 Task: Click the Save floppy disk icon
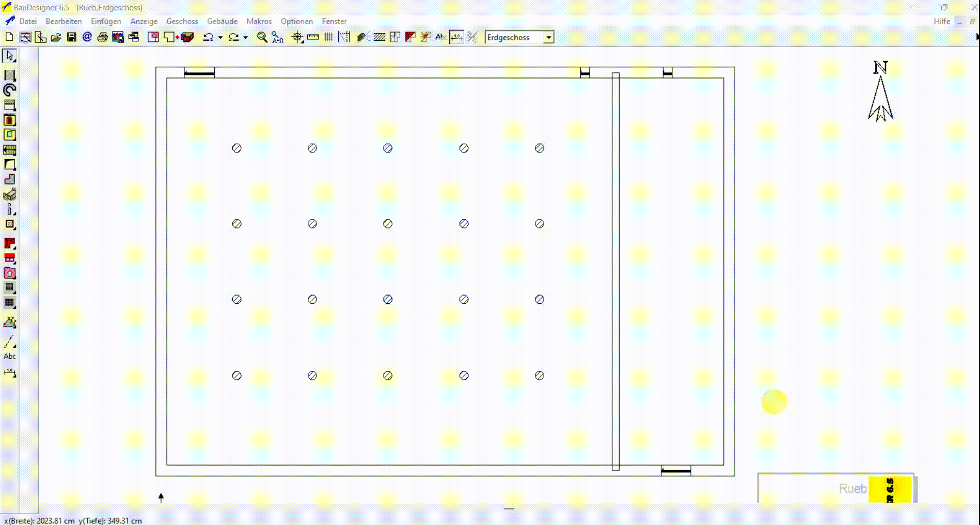(72, 37)
